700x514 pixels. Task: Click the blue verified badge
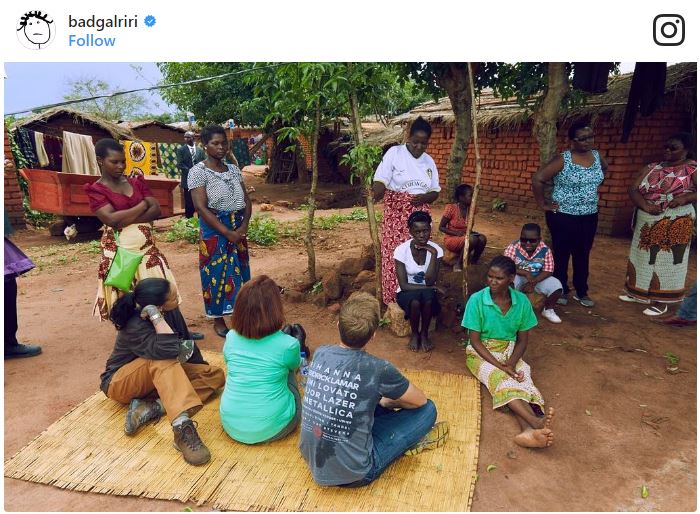pos(150,21)
